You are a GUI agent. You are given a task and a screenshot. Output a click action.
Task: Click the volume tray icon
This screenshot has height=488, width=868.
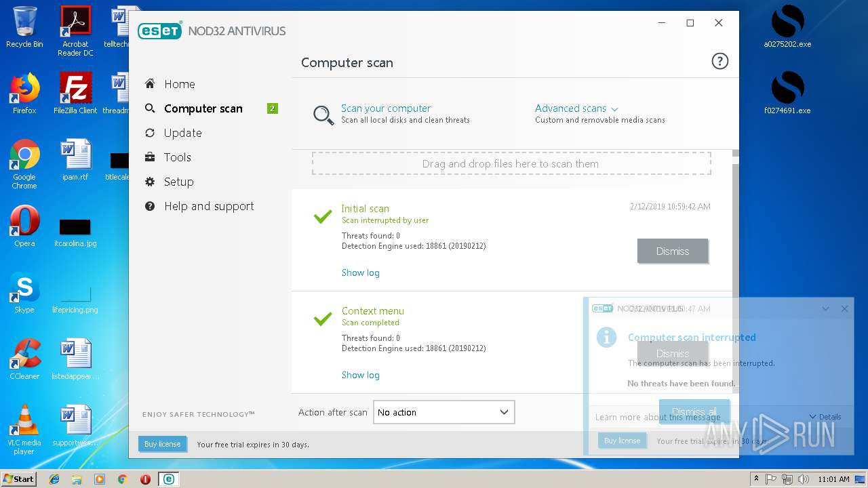pyautogui.click(x=804, y=479)
